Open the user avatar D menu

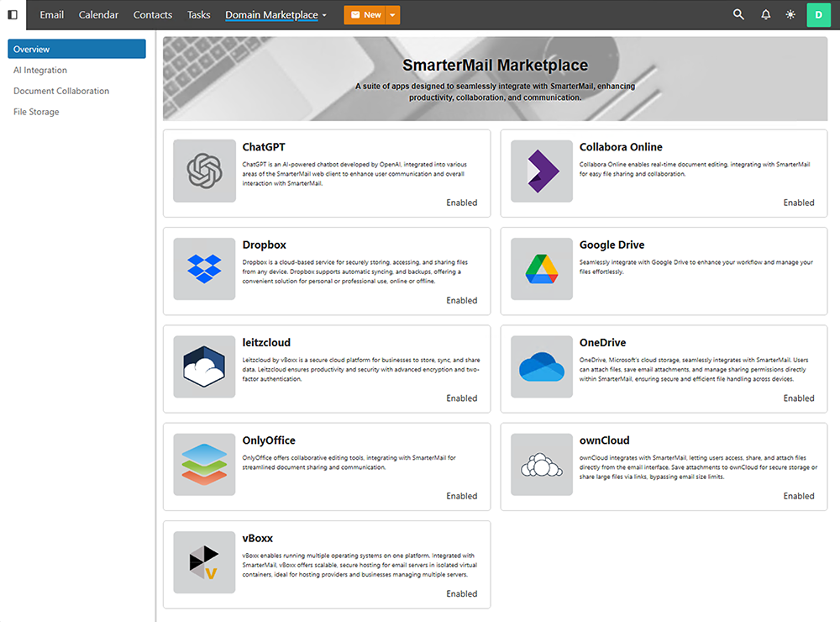click(x=818, y=14)
